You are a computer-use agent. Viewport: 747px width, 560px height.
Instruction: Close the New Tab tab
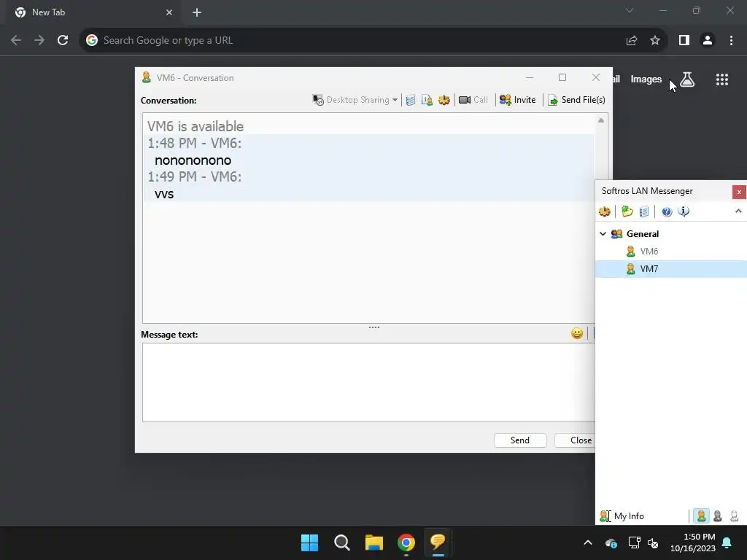pyautogui.click(x=169, y=12)
